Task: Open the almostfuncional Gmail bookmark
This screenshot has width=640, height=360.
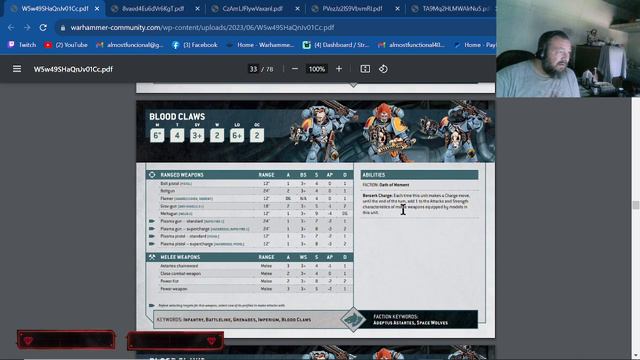Action: [x=129, y=45]
